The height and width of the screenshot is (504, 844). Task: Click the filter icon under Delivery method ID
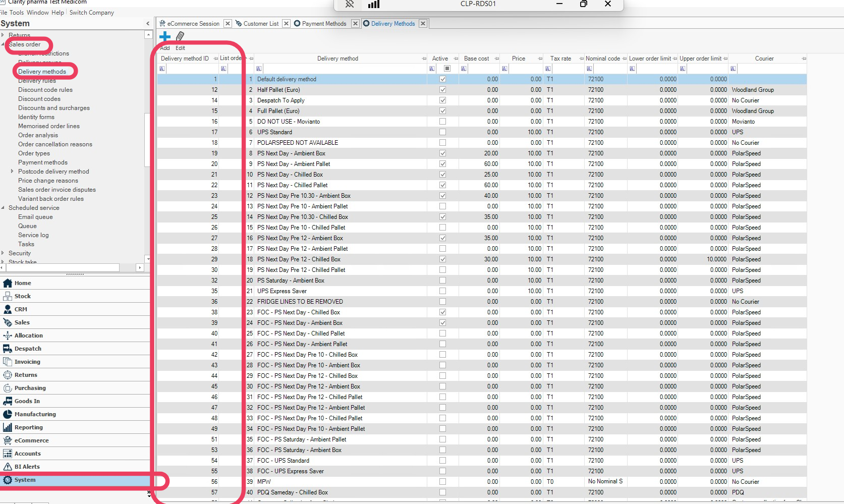tap(162, 69)
